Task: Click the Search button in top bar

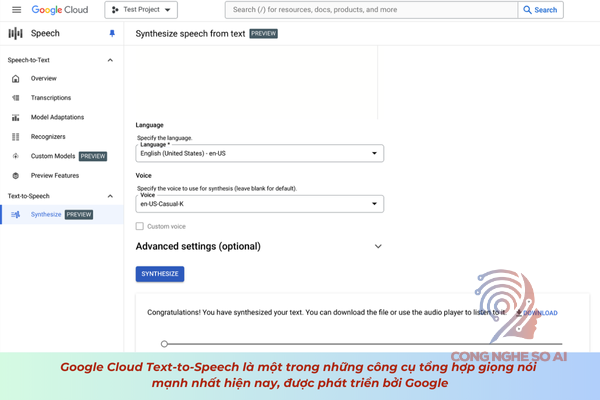Action: tap(540, 10)
